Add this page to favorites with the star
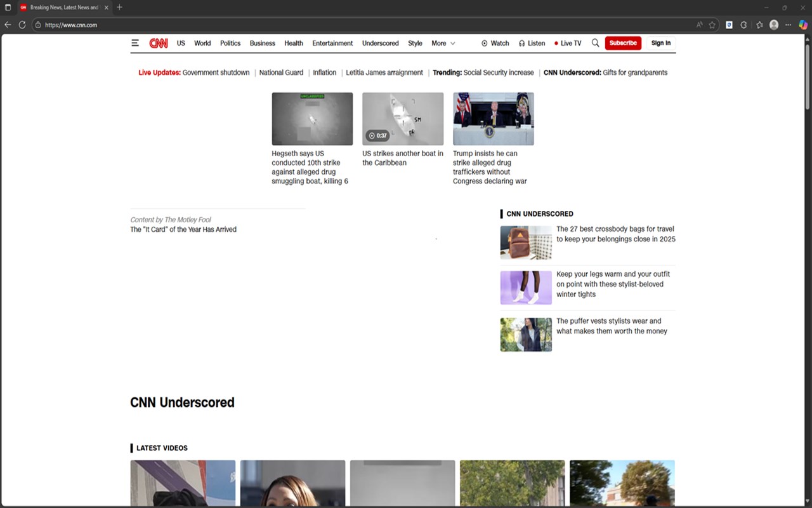This screenshot has width=812, height=508. [712, 25]
